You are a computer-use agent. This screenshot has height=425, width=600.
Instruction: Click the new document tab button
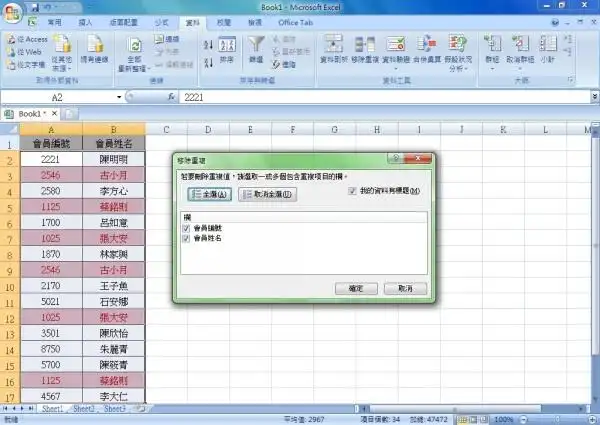[69, 114]
